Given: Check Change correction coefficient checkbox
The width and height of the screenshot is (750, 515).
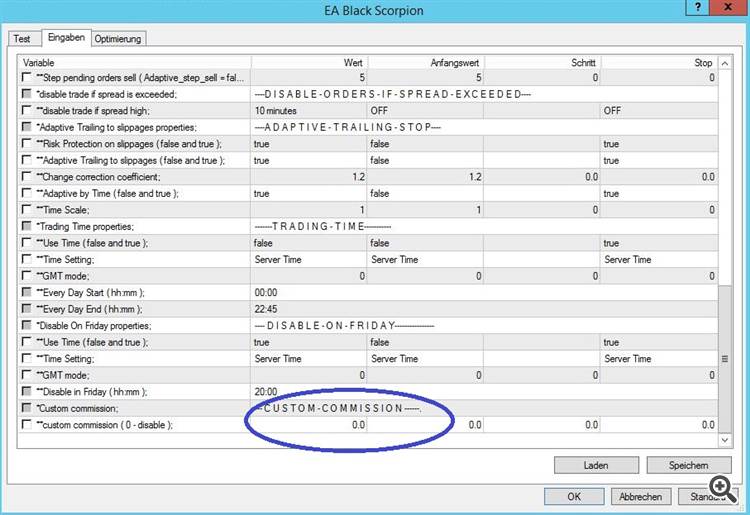Looking at the screenshot, I should click(x=27, y=176).
